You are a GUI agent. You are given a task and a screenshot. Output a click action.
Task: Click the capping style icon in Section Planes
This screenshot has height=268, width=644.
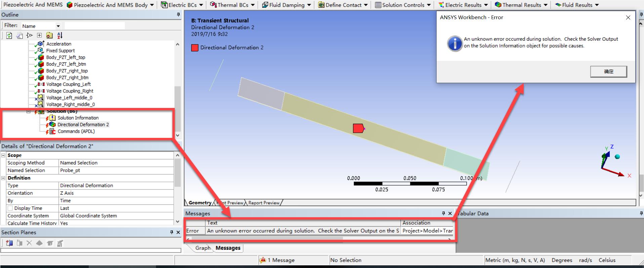click(50, 243)
